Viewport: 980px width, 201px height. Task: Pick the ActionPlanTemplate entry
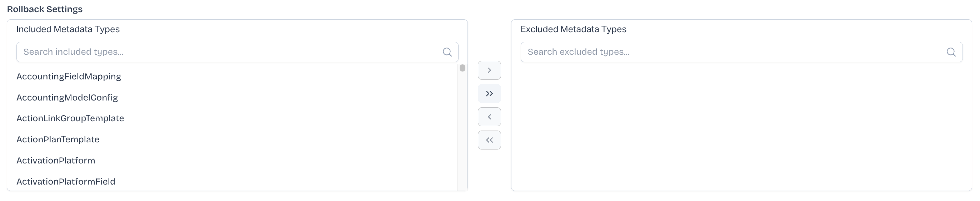click(58, 139)
